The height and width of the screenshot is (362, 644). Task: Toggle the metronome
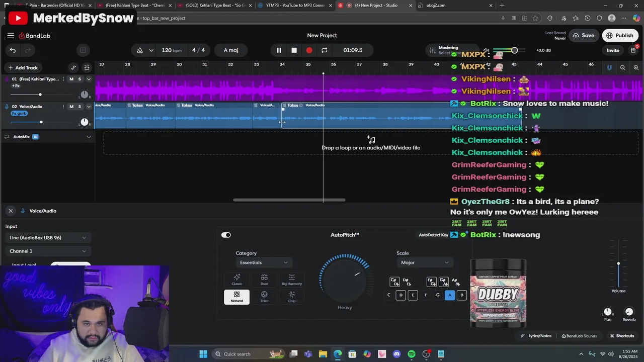pos(140,50)
